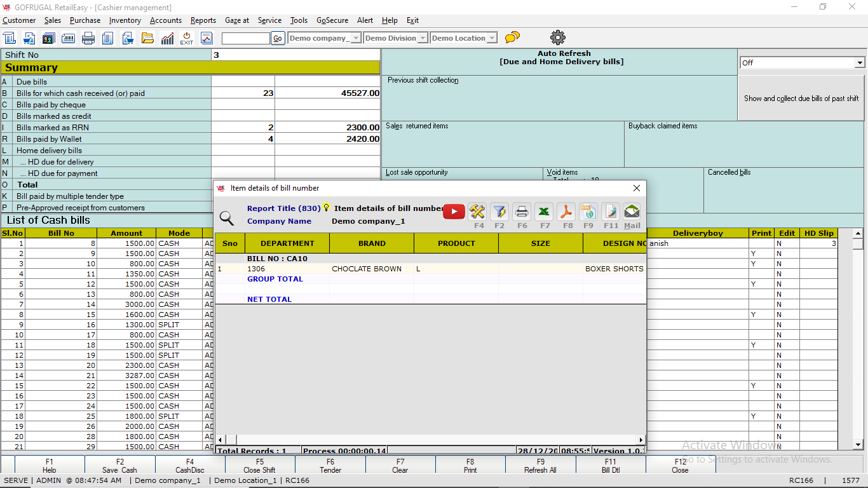The width and height of the screenshot is (868, 488).
Task: Open the Inventory menu
Action: click(x=125, y=20)
